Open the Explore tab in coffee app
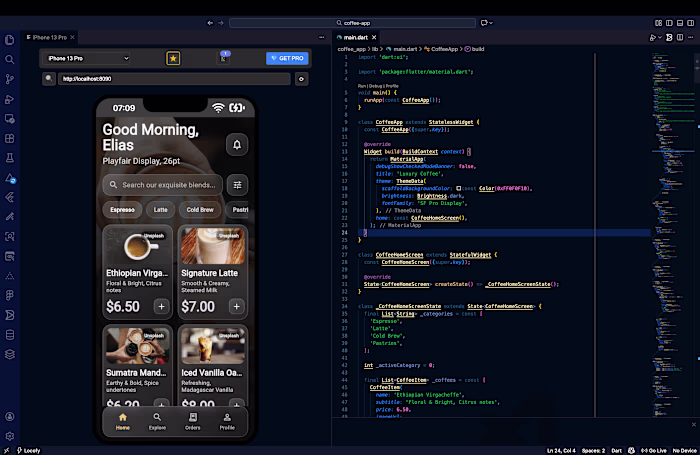The image size is (700, 455). [157, 421]
